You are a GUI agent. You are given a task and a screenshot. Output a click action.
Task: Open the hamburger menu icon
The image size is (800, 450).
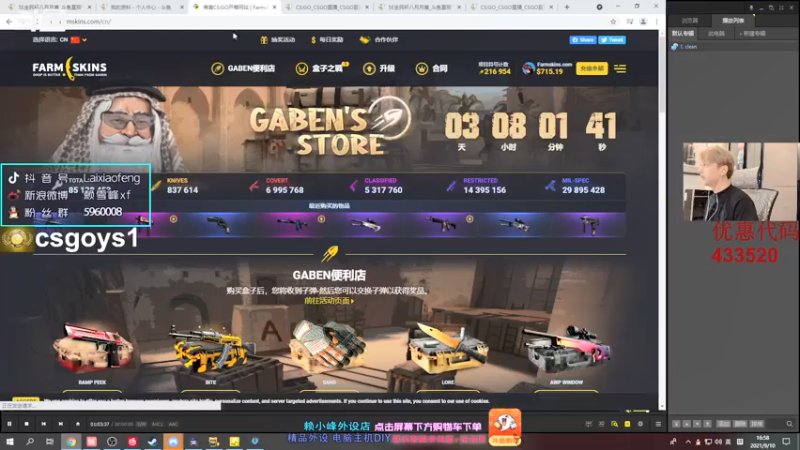(620, 68)
